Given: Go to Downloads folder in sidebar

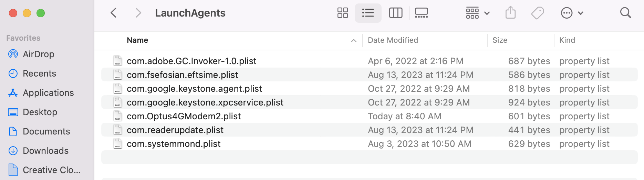Looking at the screenshot, I should [45, 151].
